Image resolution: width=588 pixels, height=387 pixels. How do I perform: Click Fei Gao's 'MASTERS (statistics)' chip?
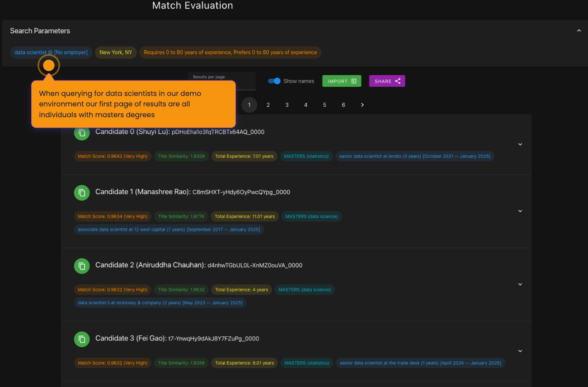coord(307,363)
